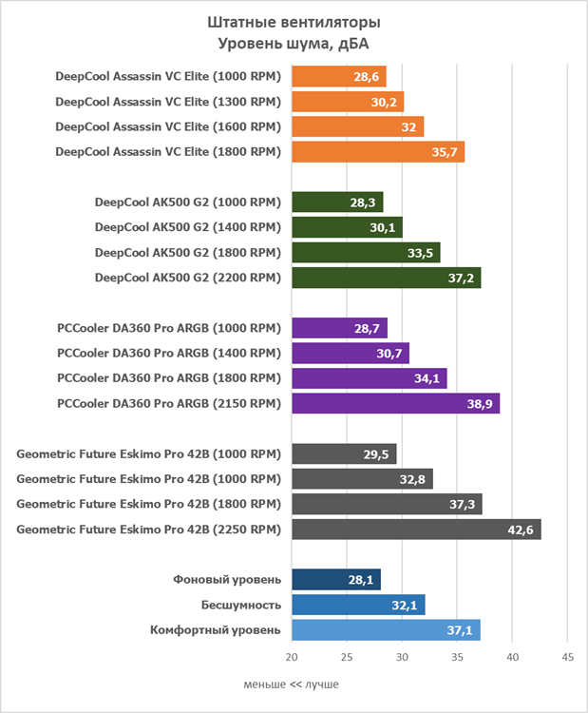588x713 pixels.
Task: Click the green bar showing 37,2
Action: coord(387,278)
